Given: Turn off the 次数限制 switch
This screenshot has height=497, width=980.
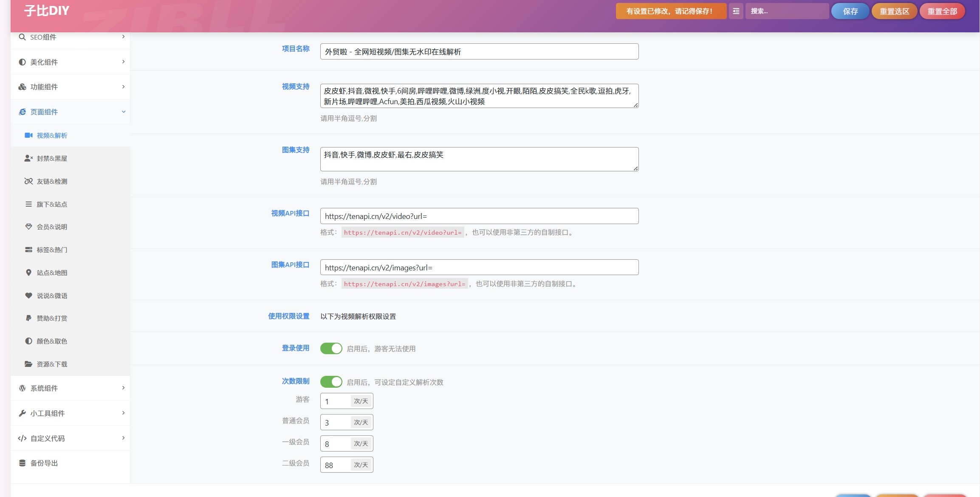Looking at the screenshot, I should pyautogui.click(x=331, y=381).
